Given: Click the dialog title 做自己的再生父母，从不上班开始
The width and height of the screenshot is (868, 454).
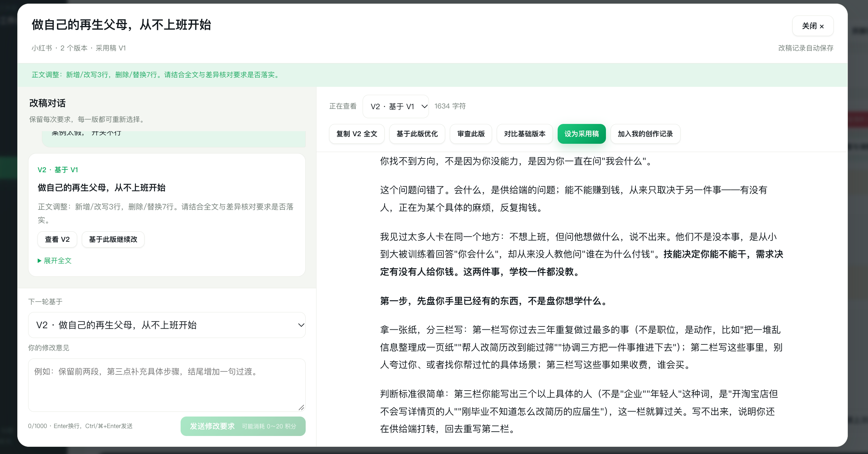Looking at the screenshot, I should (x=121, y=25).
